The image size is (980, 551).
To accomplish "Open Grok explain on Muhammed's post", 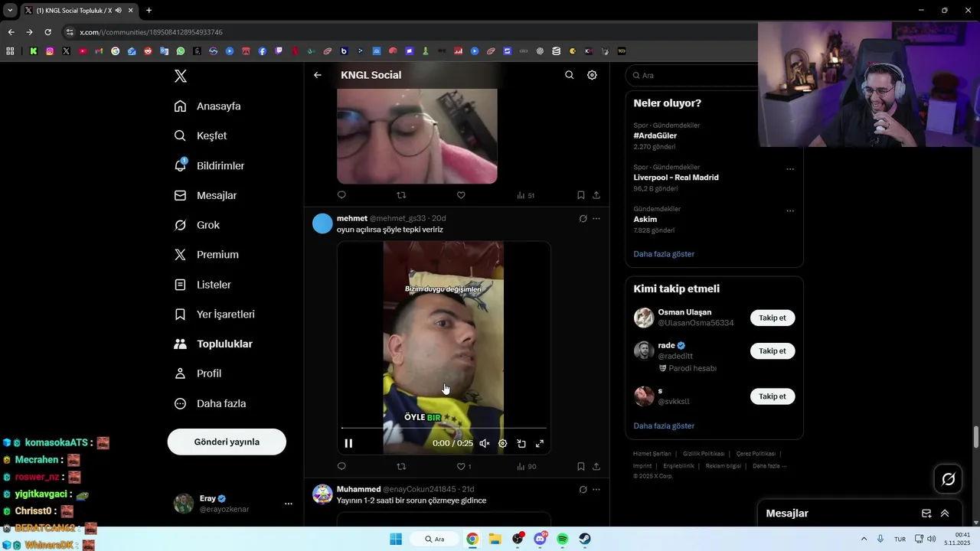I will (x=583, y=489).
